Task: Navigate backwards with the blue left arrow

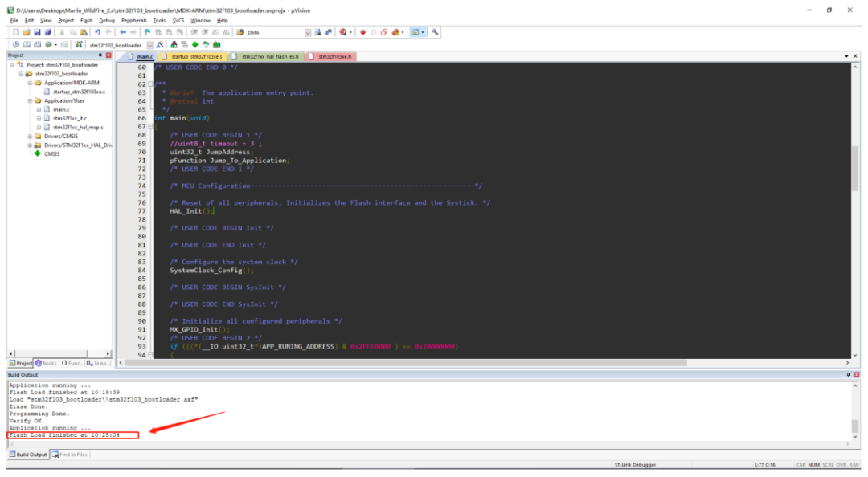Action: point(123,32)
